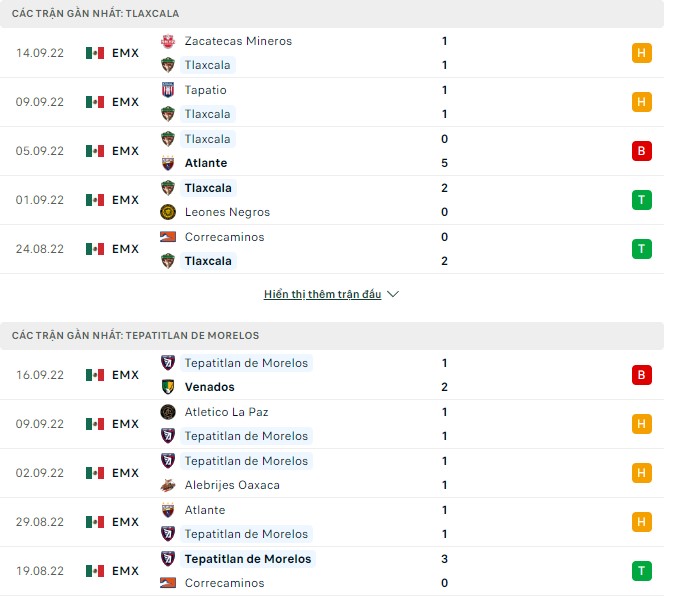Click the Zacatecas Mineros team logo
The height and width of the screenshot is (597, 676).
168,41
